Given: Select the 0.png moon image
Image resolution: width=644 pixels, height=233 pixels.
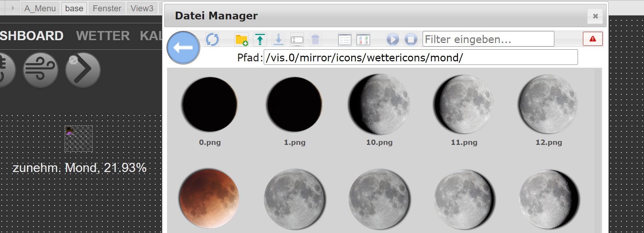Looking at the screenshot, I should [x=210, y=104].
